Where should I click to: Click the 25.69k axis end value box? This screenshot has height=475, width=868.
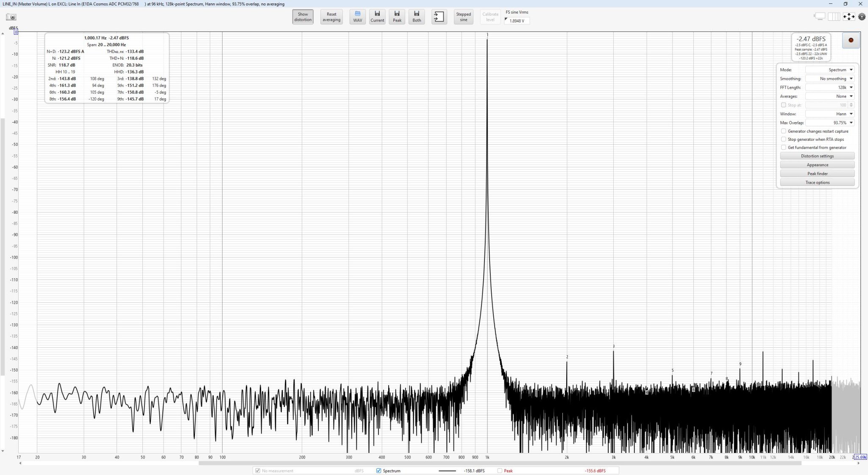(x=860, y=457)
